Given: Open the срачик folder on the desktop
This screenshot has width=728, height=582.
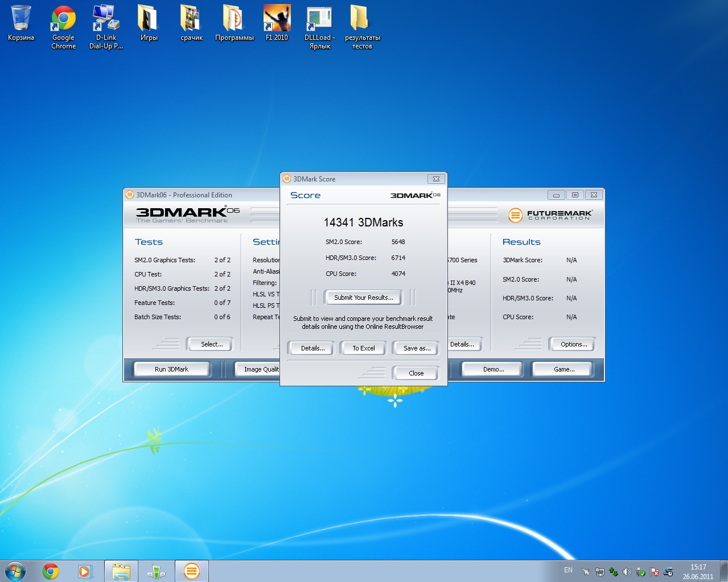Looking at the screenshot, I should click(191, 24).
